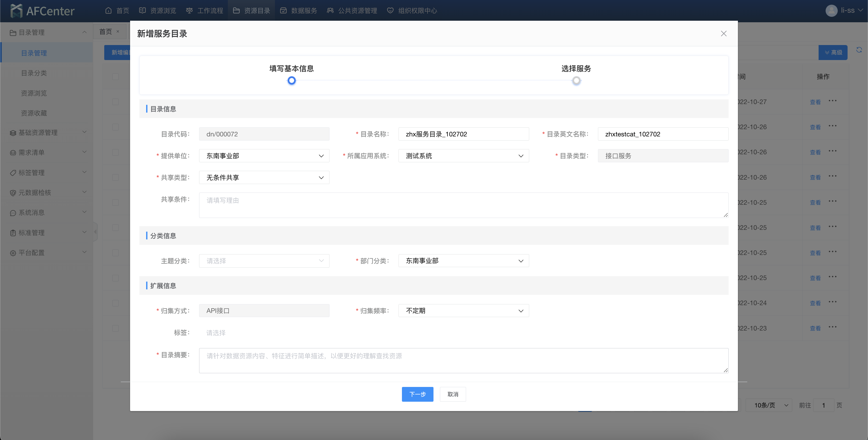Check the first table row checkbox

pyautogui.click(x=116, y=102)
